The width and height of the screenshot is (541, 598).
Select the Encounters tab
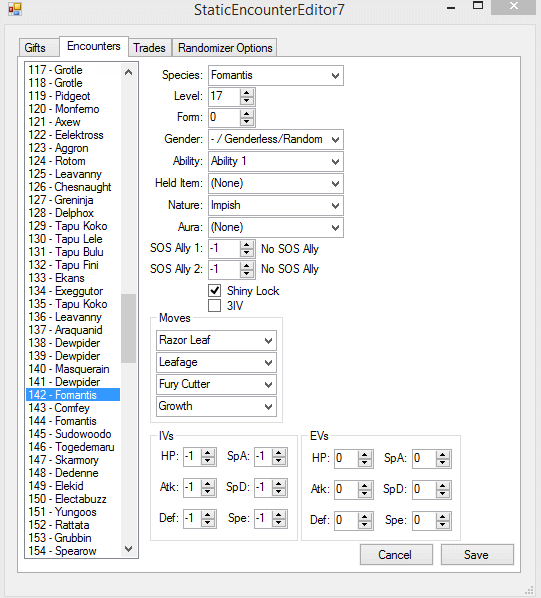[x=94, y=46]
